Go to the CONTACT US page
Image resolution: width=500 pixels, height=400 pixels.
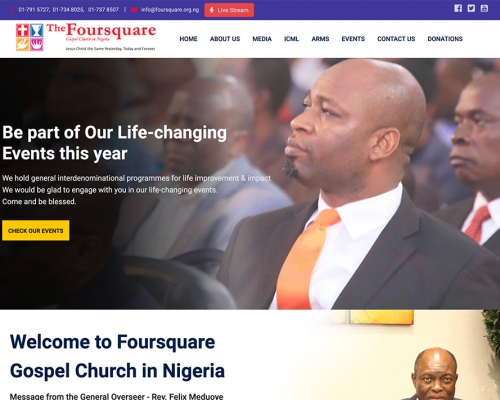pyautogui.click(x=396, y=39)
